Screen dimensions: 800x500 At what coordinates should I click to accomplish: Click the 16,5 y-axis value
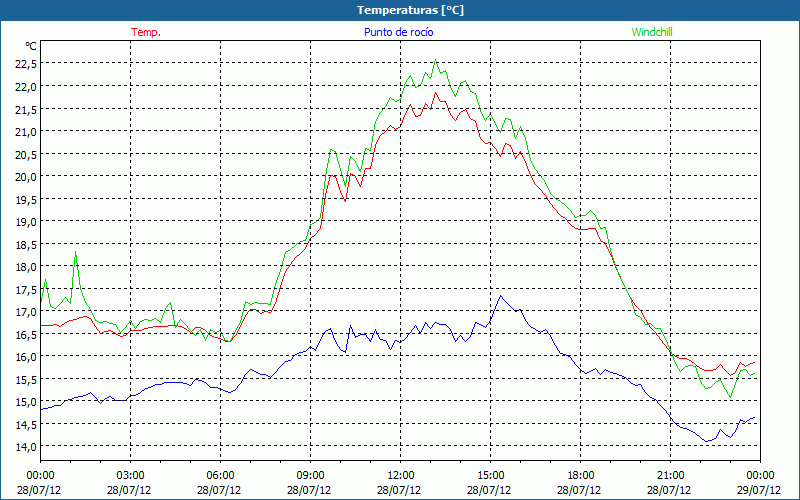point(27,334)
